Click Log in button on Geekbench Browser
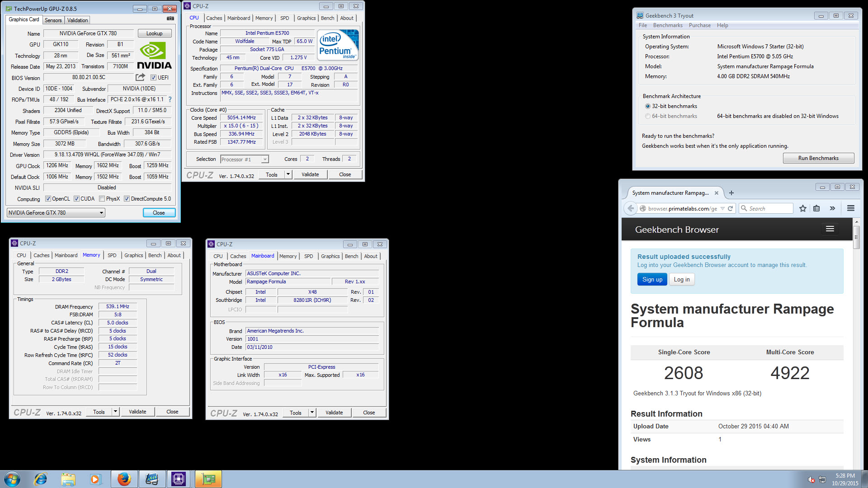 [682, 279]
